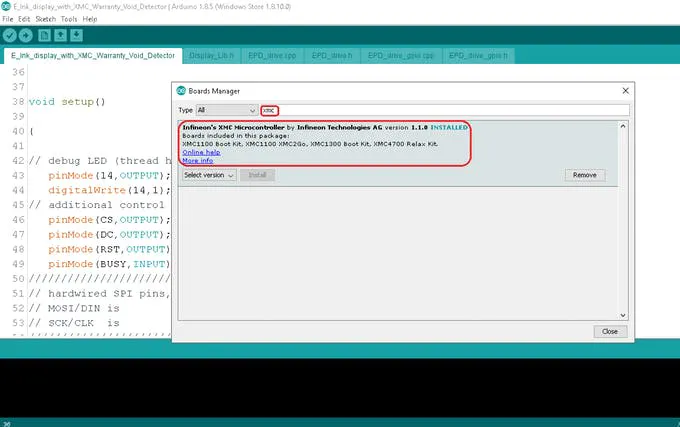Click the pinMode(CS,OUTPUT) code line
680x427 pixels.
pyautogui.click(x=109, y=220)
